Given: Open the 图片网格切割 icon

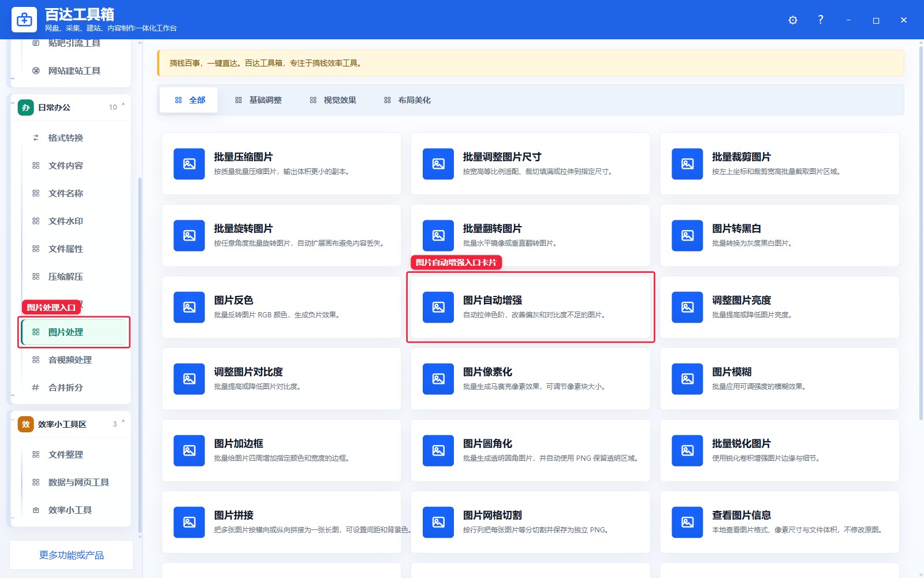Looking at the screenshot, I should tap(438, 523).
